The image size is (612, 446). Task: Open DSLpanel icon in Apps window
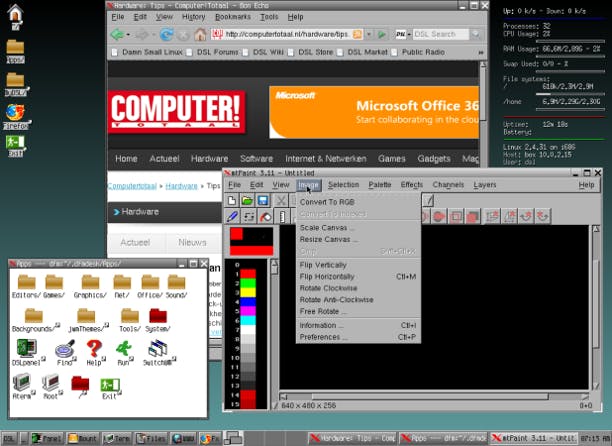pos(27,353)
